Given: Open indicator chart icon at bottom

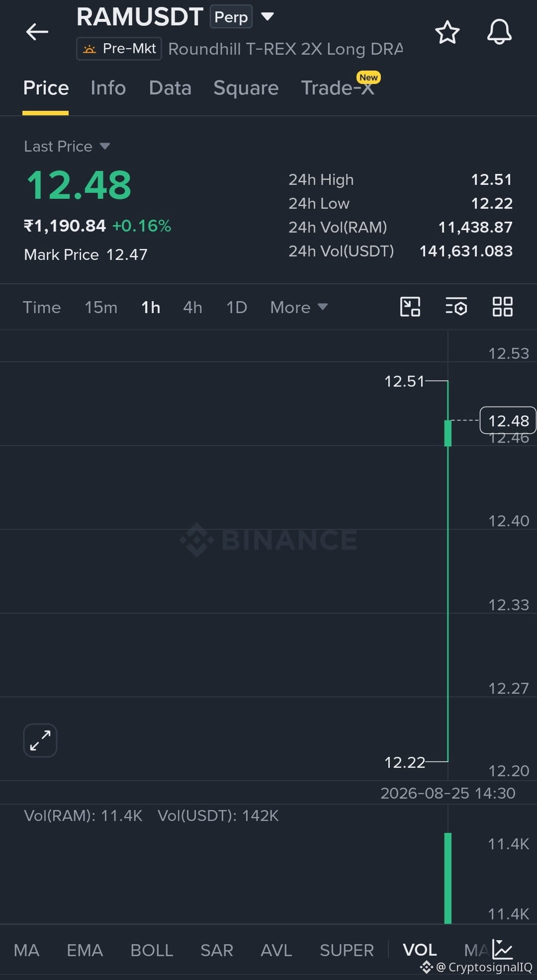Looking at the screenshot, I should tap(502, 949).
